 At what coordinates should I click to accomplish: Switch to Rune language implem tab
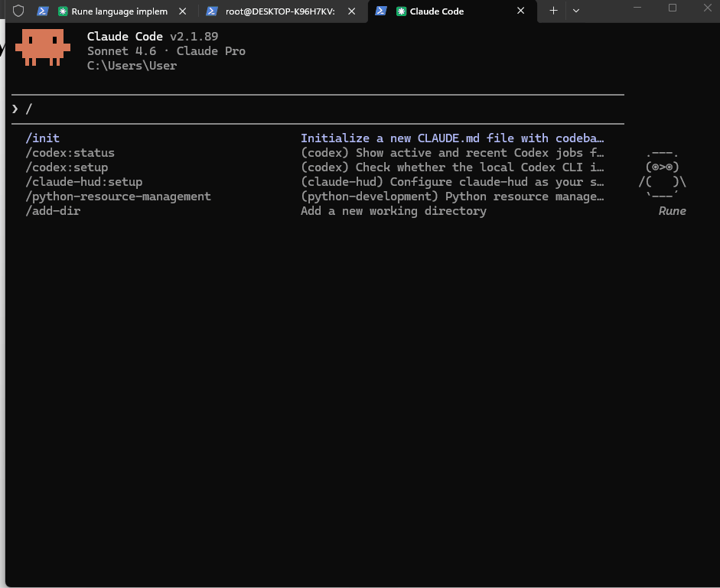(x=119, y=11)
